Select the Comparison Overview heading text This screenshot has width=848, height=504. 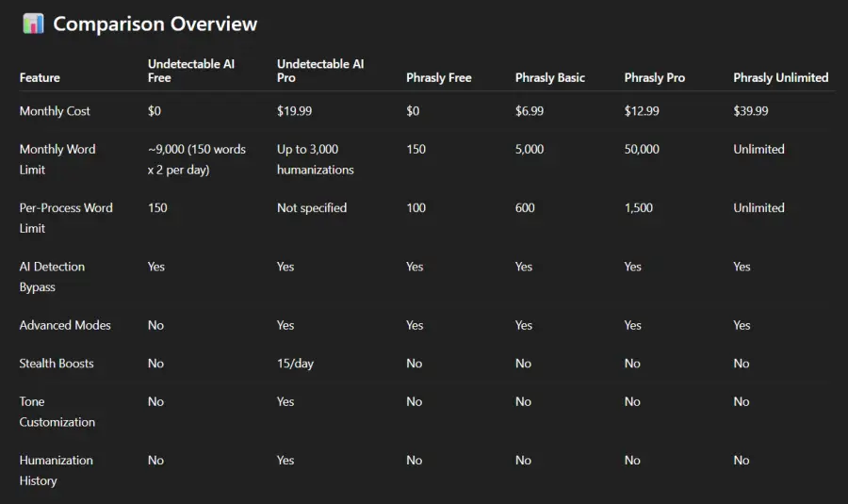tap(155, 24)
